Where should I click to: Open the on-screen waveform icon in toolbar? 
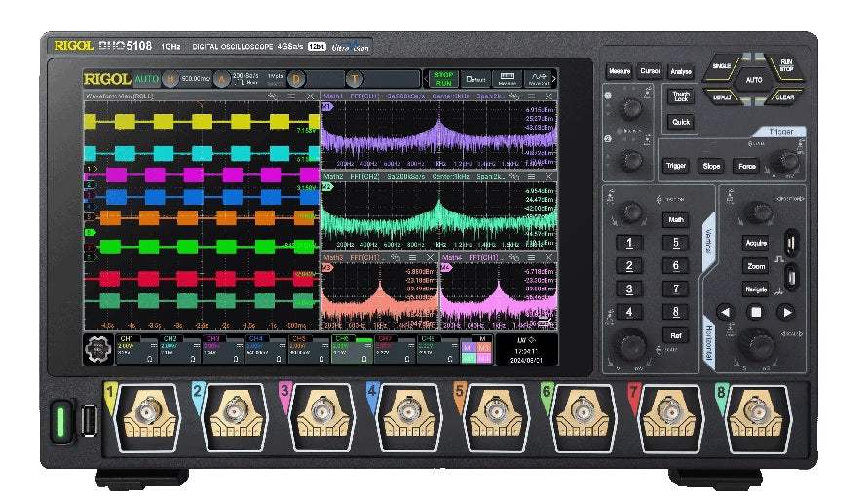click(538, 79)
